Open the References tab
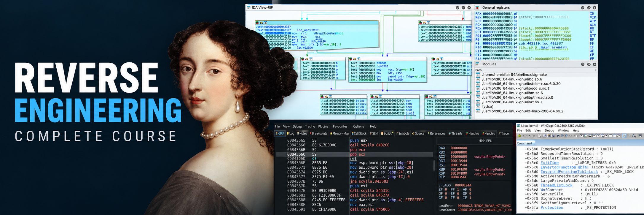The image size is (644, 215). click(436, 134)
